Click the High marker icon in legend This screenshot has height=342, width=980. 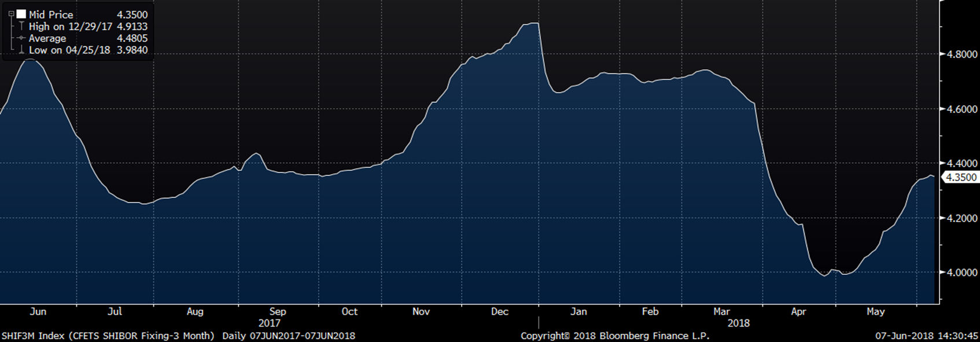point(21,27)
